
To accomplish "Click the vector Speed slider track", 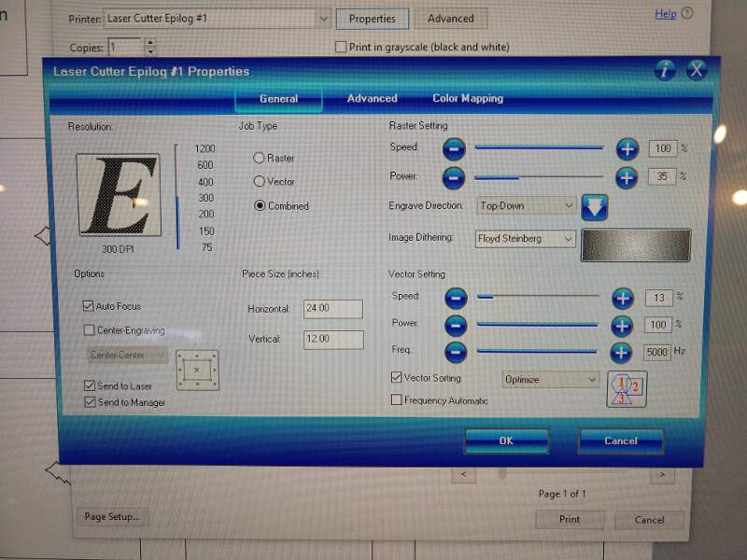I will pyautogui.click(x=539, y=297).
